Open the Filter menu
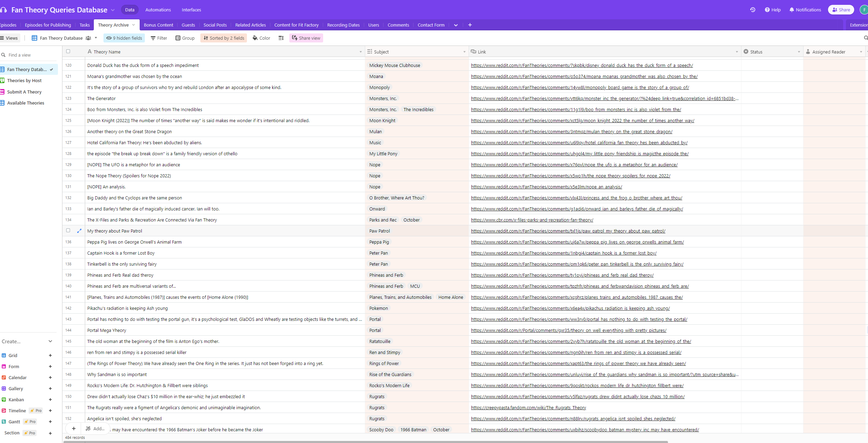Viewport: 868px width, 443px height. pos(159,38)
